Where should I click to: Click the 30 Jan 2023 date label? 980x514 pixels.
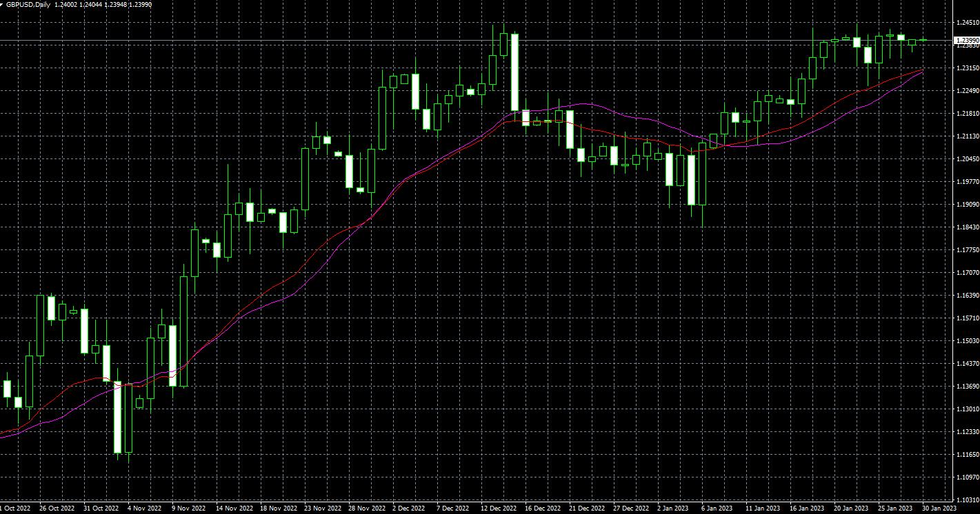[x=939, y=508]
